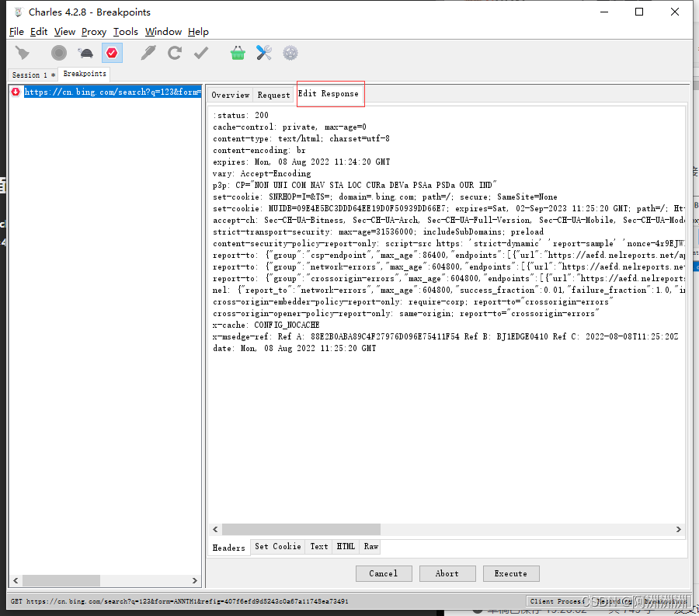Click the Cancel button
Image resolution: width=699 pixels, height=616 pixels.
click(384, 573)
